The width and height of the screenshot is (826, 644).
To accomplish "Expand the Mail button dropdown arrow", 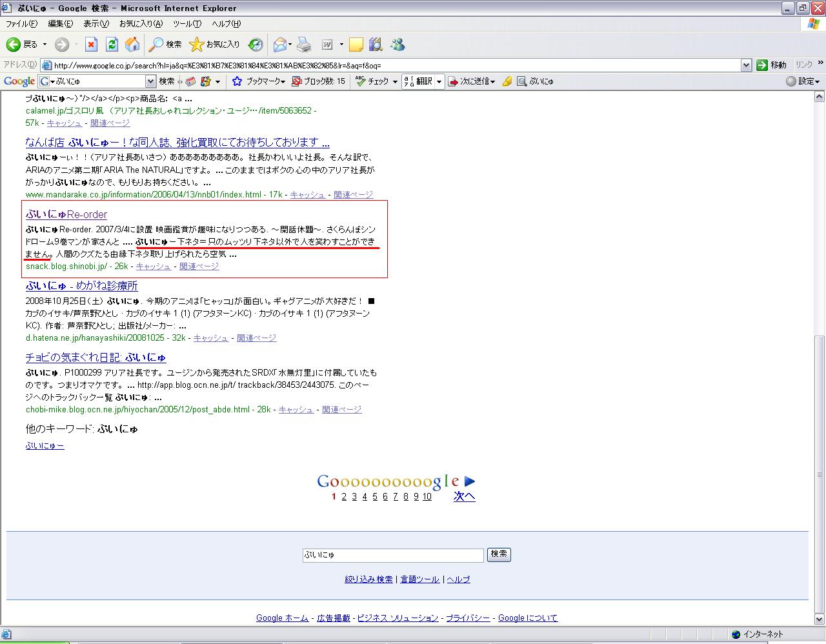I will 290,45.
